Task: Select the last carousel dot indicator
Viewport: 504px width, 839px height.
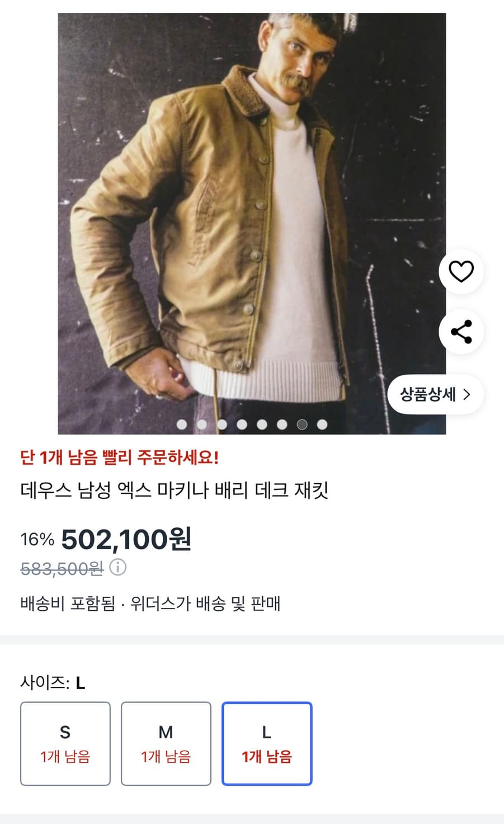Action: point(323,425)
